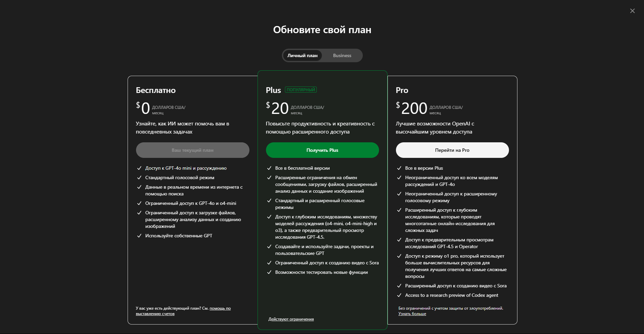The image size is (644, 334).
Task: Click text Все в бесплатной версии
Action: (x=302, y=168)
